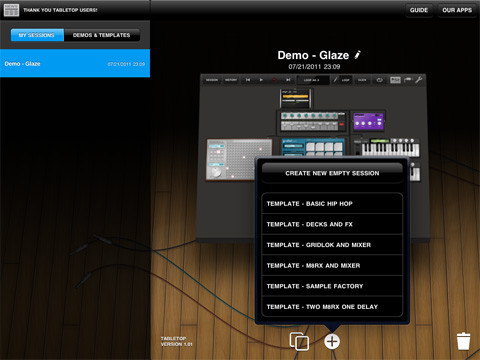
Task: Click the plus icon for new session
Action: (332, 341)
